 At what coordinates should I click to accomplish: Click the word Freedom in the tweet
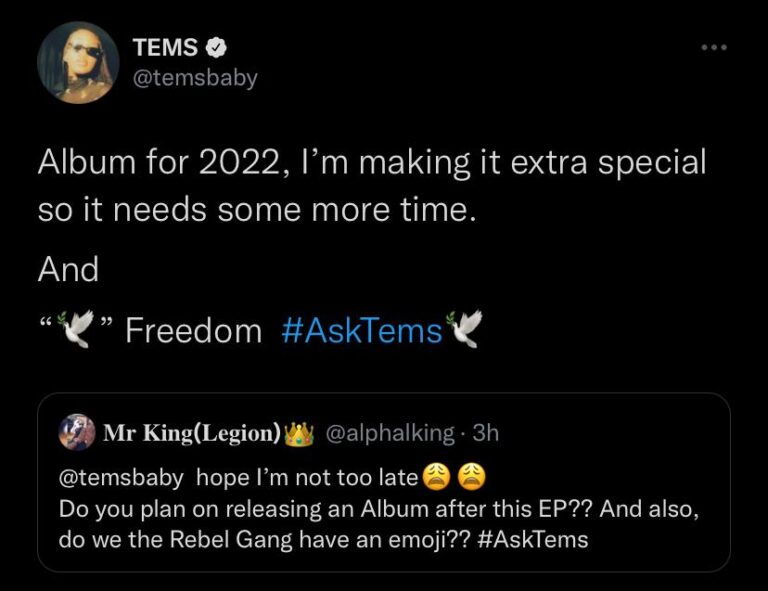pos(193,331)
